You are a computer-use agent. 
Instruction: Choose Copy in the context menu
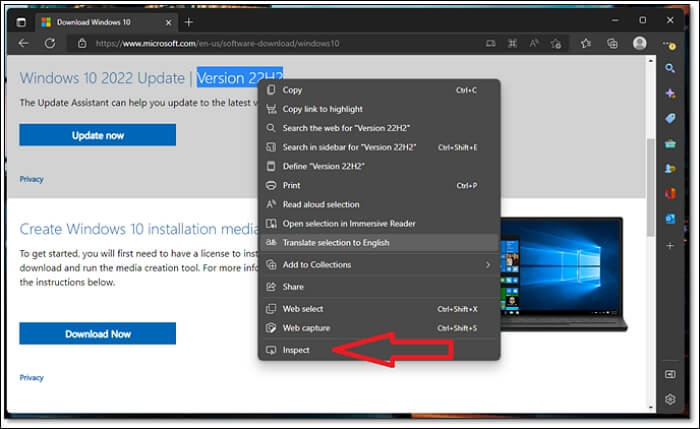click(x=292, y=90)
